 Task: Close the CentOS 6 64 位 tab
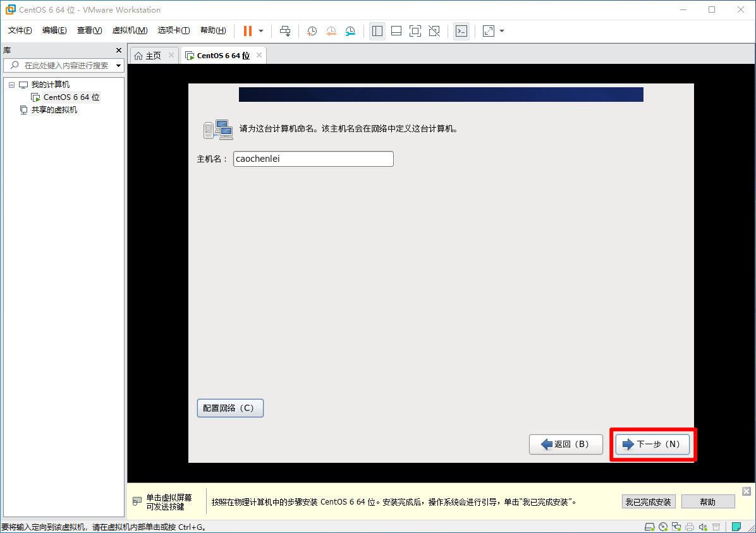click(259, 56)
